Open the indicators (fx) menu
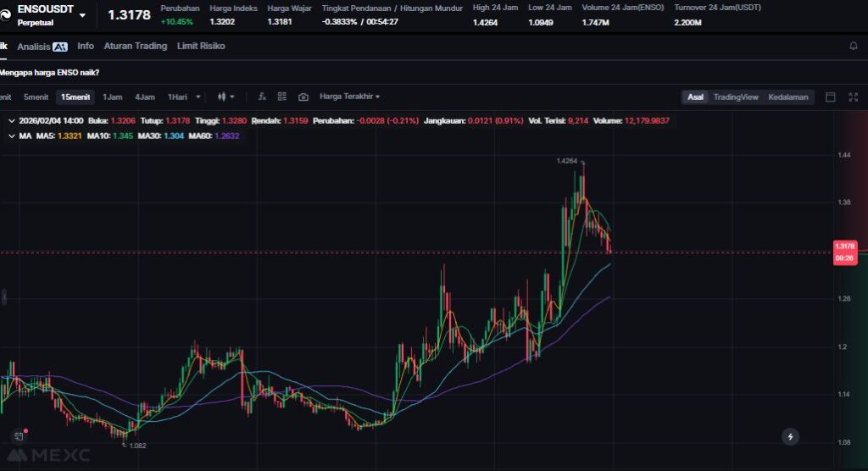Screen dimensions: 868x471 [x=263, y=97]
